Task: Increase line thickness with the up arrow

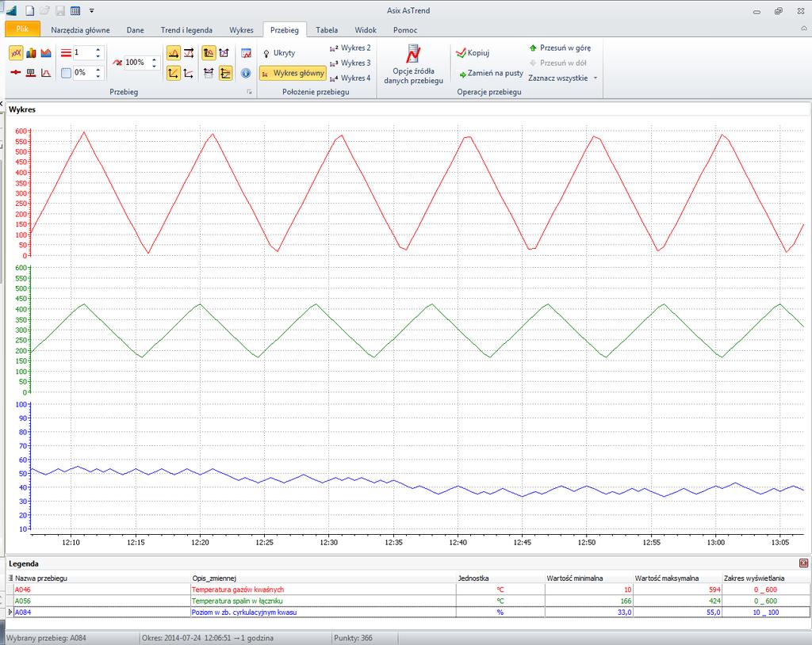Action: click(x=98, y=50)
